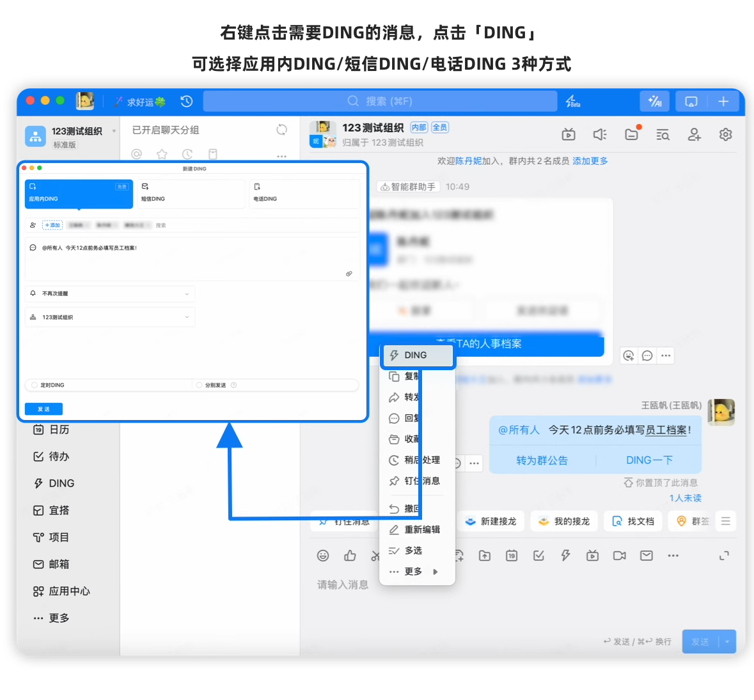
Task: Expand organization switcher arrow beside 123测试组织
Action: click(114, 131)
